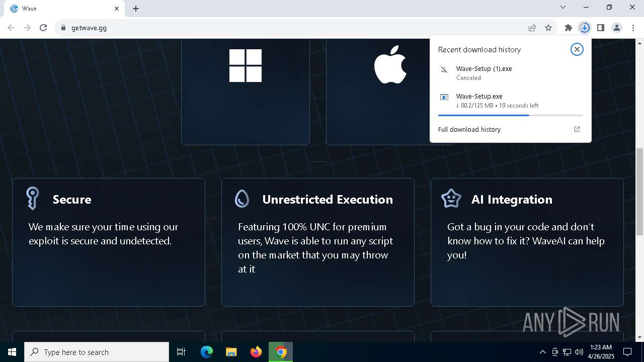The height and width of the screenshot is (362, 644).
Task: Click the share page icon in address bar
Action: (532, 28)
